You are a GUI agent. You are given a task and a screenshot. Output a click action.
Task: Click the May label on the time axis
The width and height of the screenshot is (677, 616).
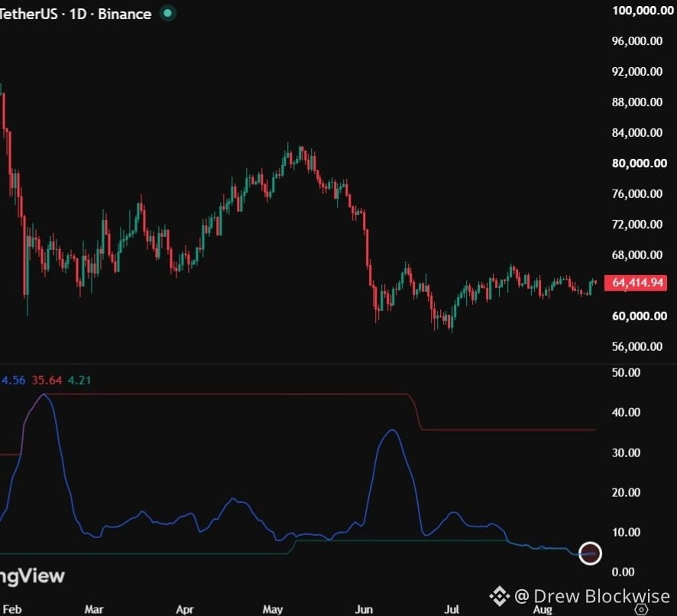click(x=273, y=609)
